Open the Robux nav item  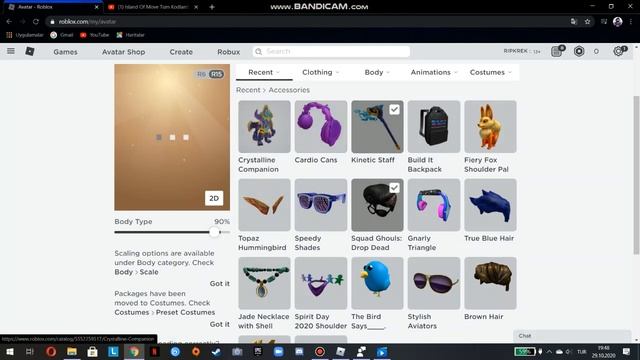coord(229,52)
